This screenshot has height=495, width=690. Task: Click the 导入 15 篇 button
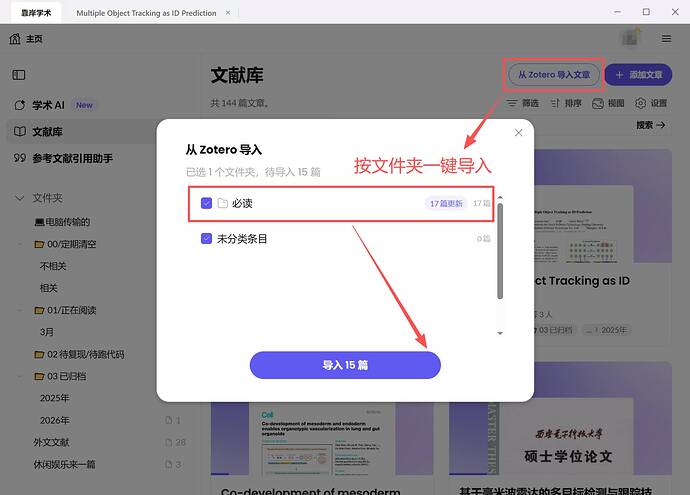tap(345, 365)
